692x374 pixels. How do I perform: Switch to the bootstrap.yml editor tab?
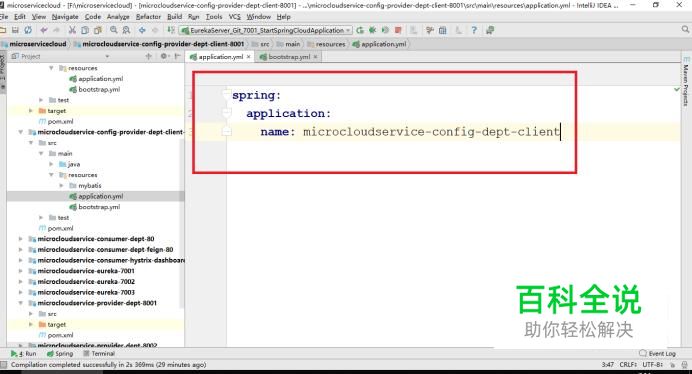click(x=289, y=57)
